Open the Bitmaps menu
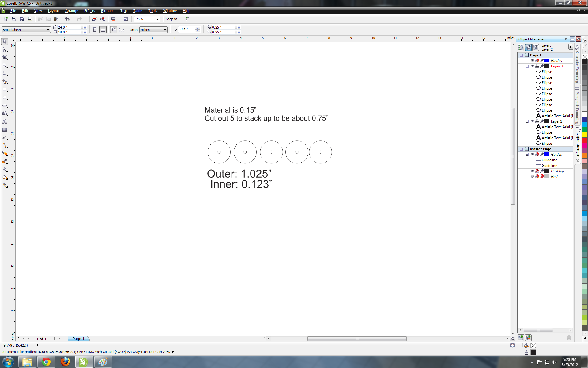The width and height of the screenshot is (588, 368). tap(107, 11)
